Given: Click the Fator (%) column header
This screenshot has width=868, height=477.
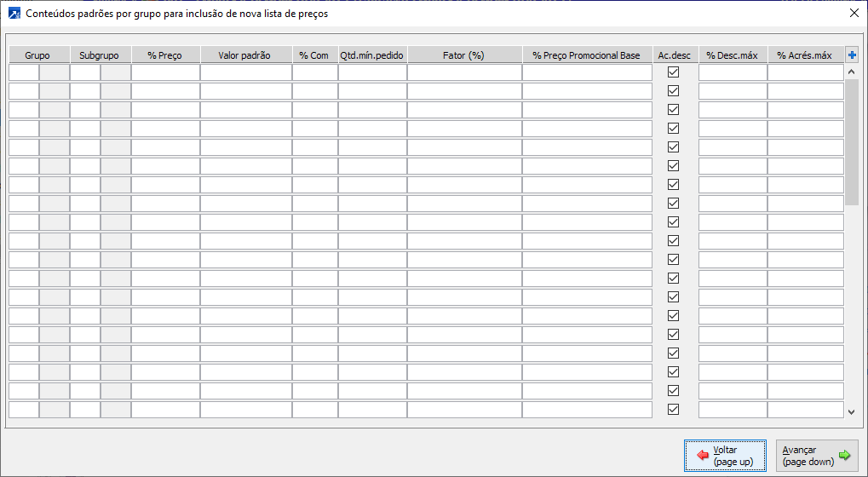Looking at the screenshot, I should pos(464,55).
